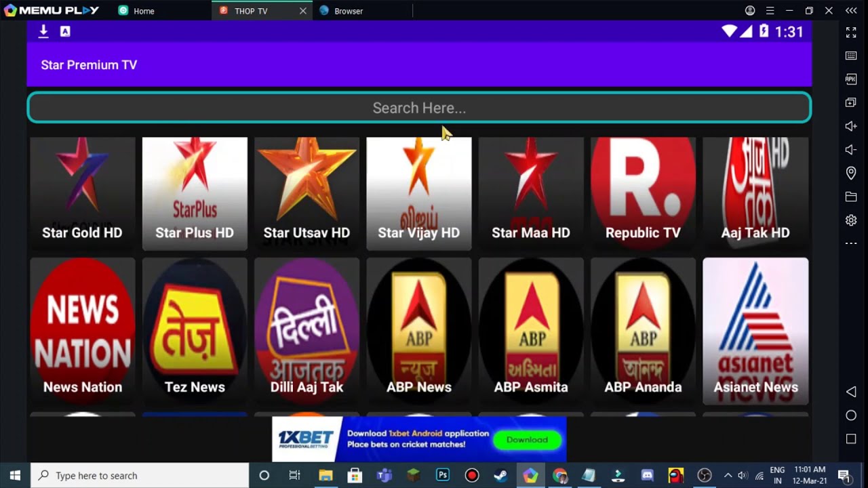Open Google Chrome from the taskbar
Image resolution: width=868 pixels, height=488 pixels.
tap(559, 475)
